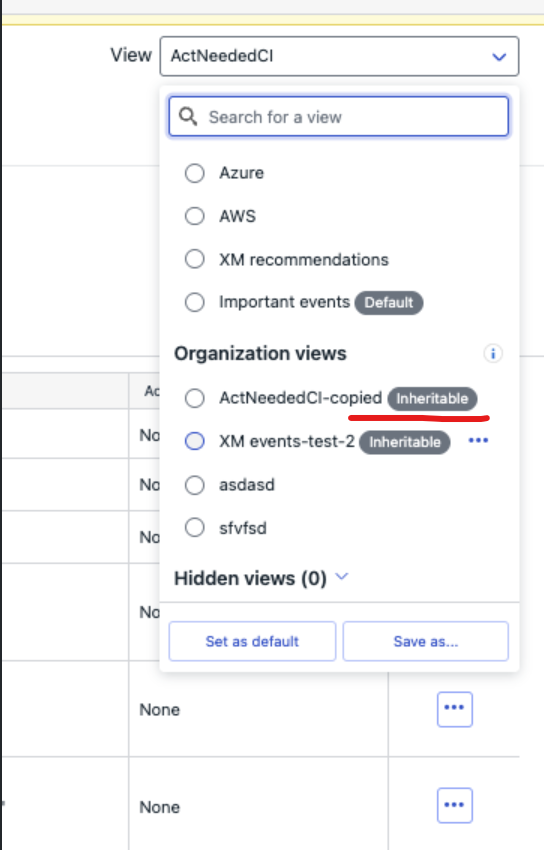
Task: Open the View dropdown showing ActNeededCI
Action: pyautogui.click(x=339, y=56)
